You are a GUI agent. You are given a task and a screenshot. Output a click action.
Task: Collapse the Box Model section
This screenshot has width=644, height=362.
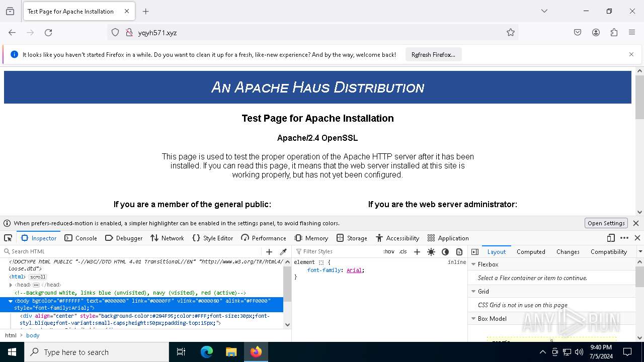tap(473, 318)
